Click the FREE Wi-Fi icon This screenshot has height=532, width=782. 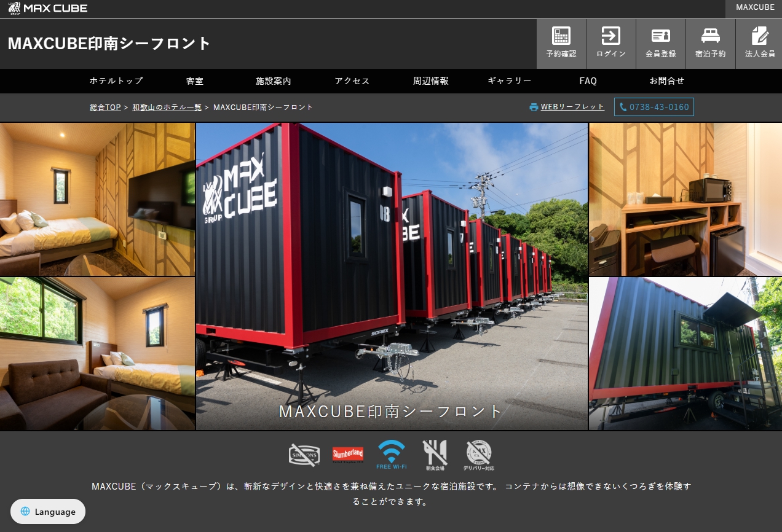[x=392, y=455]
